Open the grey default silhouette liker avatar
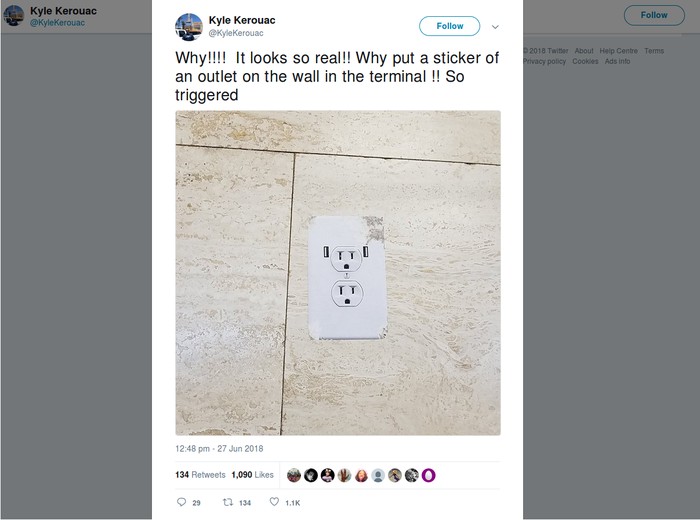The width and height of the screenshot is (700, 520). pyautogui.click(x=378, y=475)
